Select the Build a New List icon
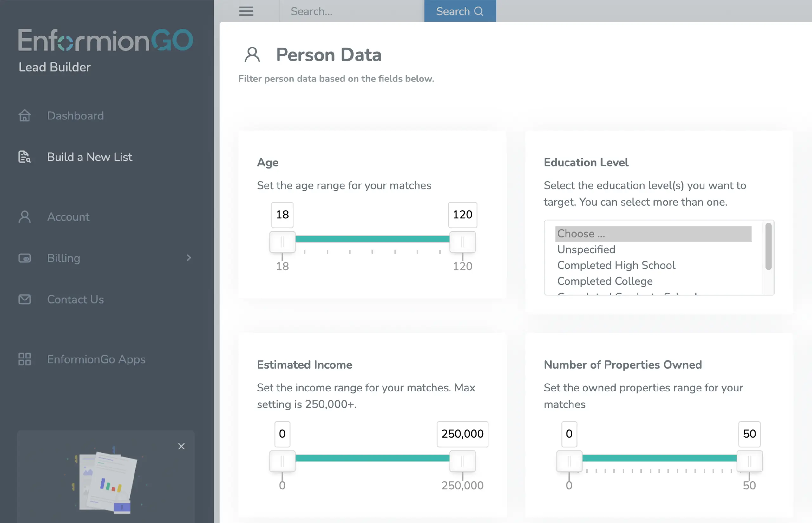This screenshot has width=812, height=523. point(24,157)
